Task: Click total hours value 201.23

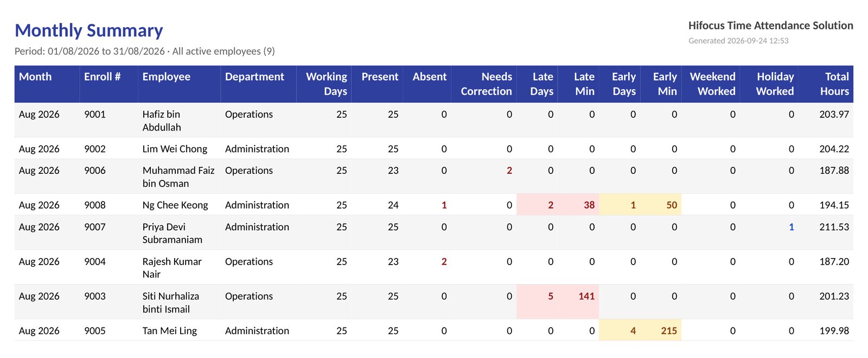Action: click(x=834, y=297)
